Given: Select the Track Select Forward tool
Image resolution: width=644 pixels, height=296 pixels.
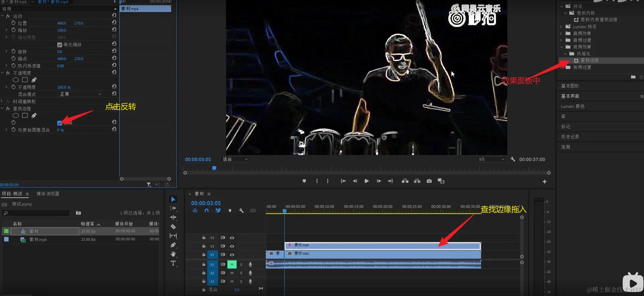Looking at the screenshot, I should tap(173, 208).
